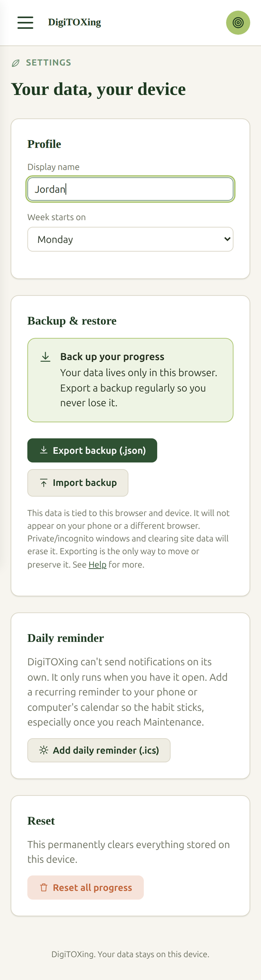Click Add daily reminder (.ics) button
This screenshot has height=980, width=261.
[99, 750]
